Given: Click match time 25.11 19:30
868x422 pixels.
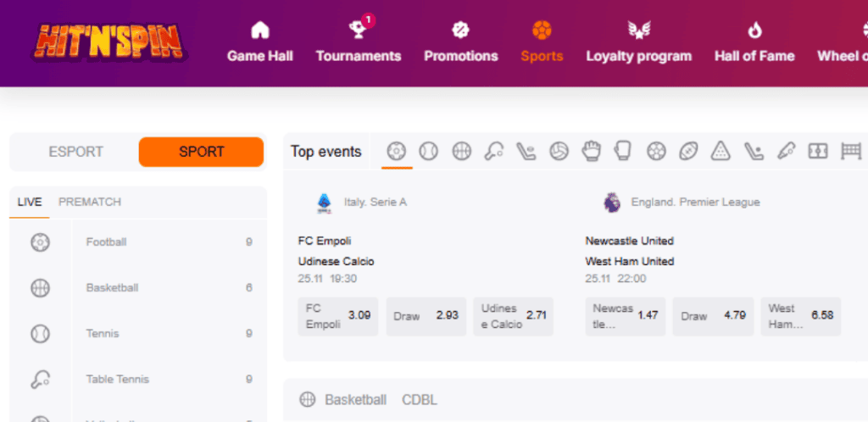Looking at the screenshot, I should 327,279.
